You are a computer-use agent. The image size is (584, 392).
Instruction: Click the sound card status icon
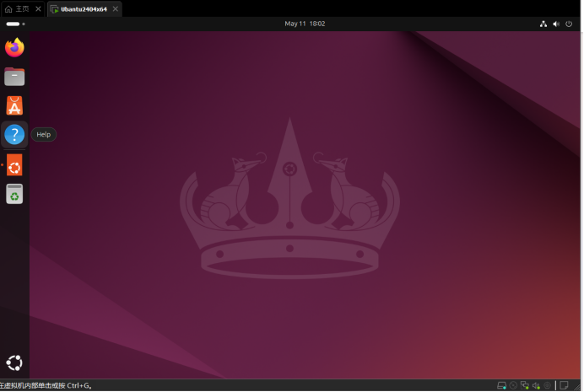click(x=537, y=386)
